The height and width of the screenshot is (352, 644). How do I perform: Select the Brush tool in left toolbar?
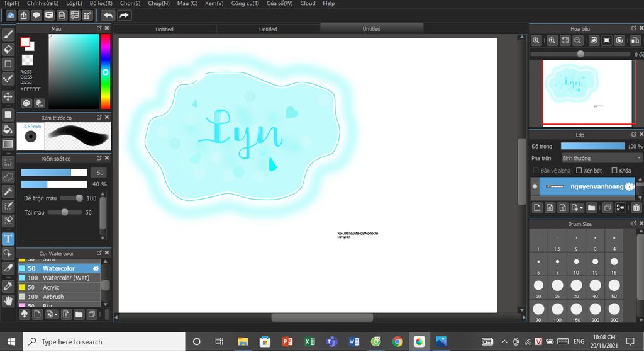(x=8, y=35)
